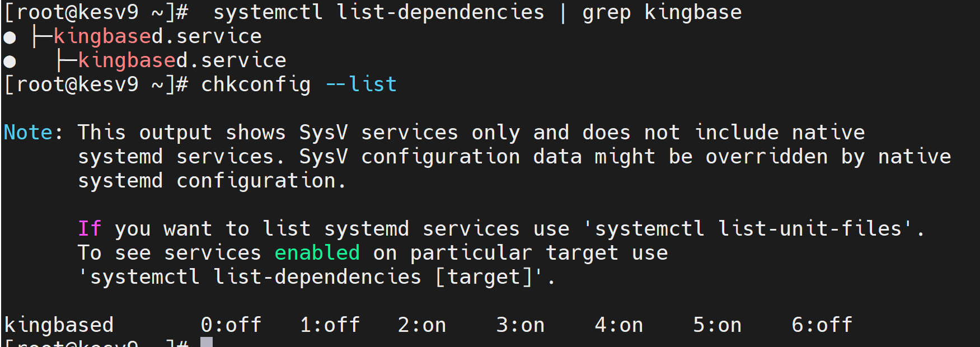Click runlevel '0:off' in the kingbased row
This screenshot has height=347, width=980.
pos(231,325)
